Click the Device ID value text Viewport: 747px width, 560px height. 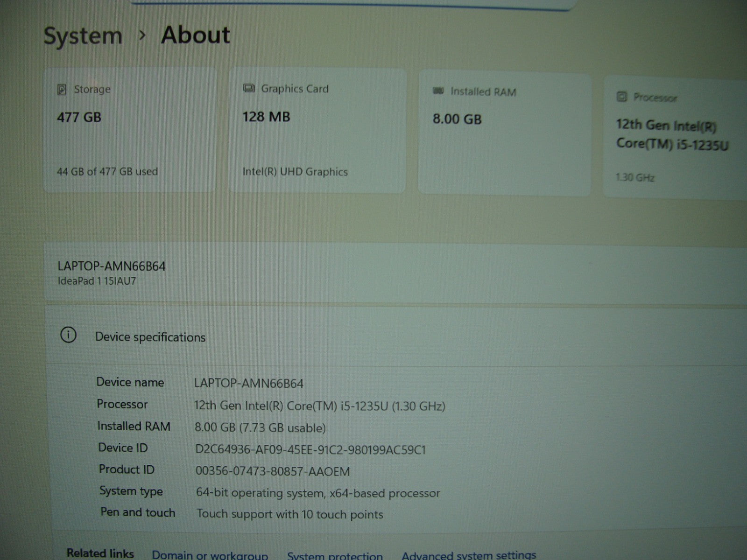tap(310, 450)
